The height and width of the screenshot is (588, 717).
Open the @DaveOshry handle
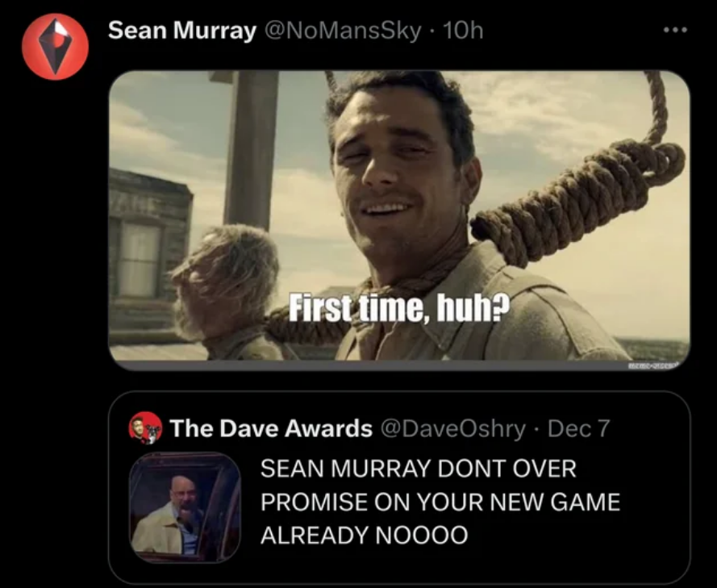[453, 428]
